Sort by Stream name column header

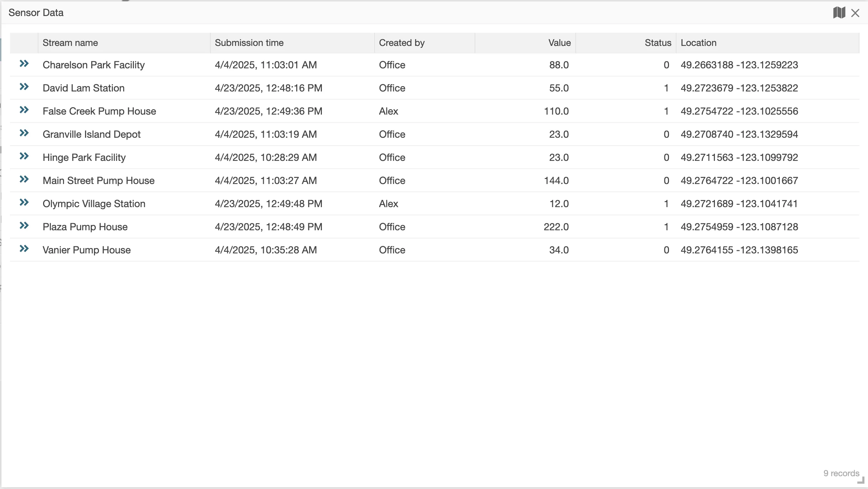click(x=70, y=43)
